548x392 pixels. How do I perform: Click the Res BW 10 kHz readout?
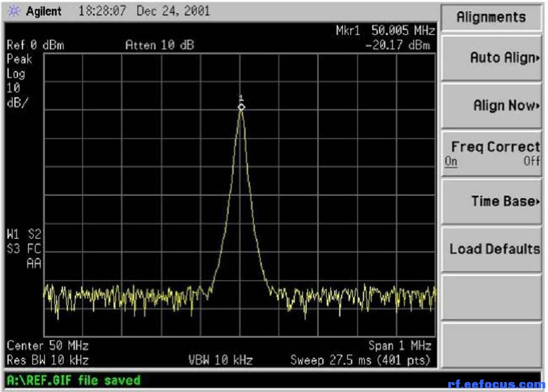coord(47,360)
